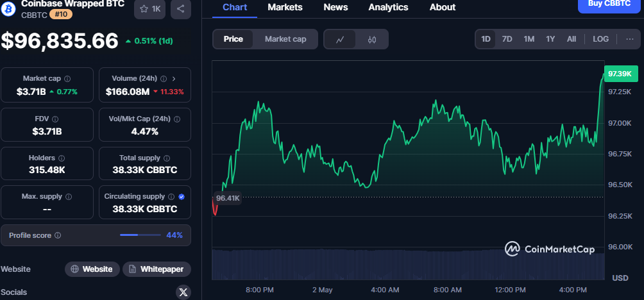Click the $3.71B market cap value

coord(31,92)
